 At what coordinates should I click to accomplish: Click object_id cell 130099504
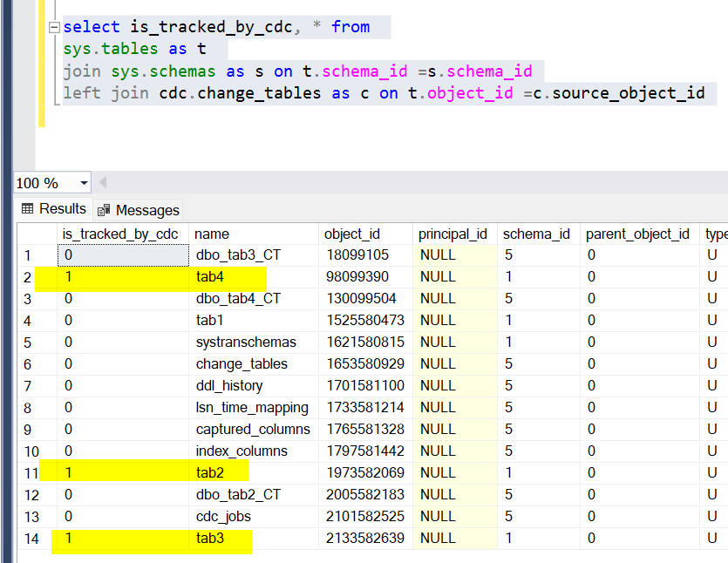click(365, 299)
